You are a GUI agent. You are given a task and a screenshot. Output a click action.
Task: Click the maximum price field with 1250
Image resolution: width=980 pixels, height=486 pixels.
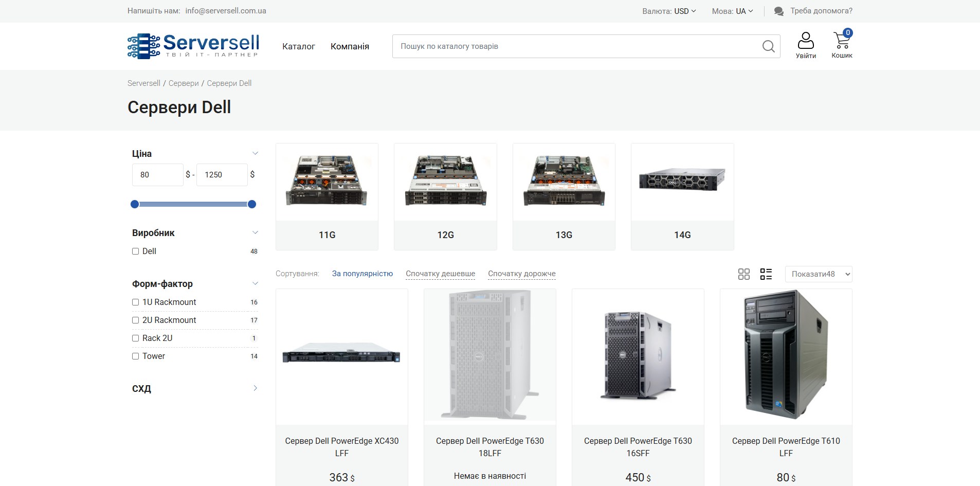tap(222, 175)
